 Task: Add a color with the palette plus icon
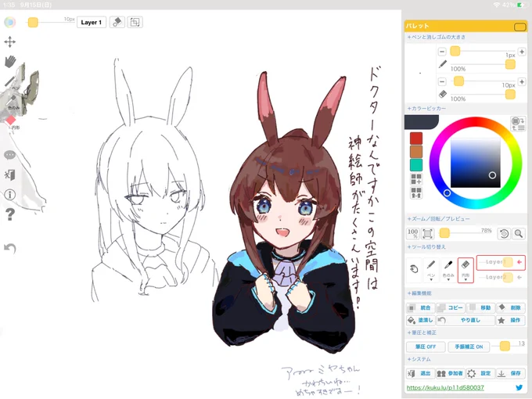pos(416,179)
